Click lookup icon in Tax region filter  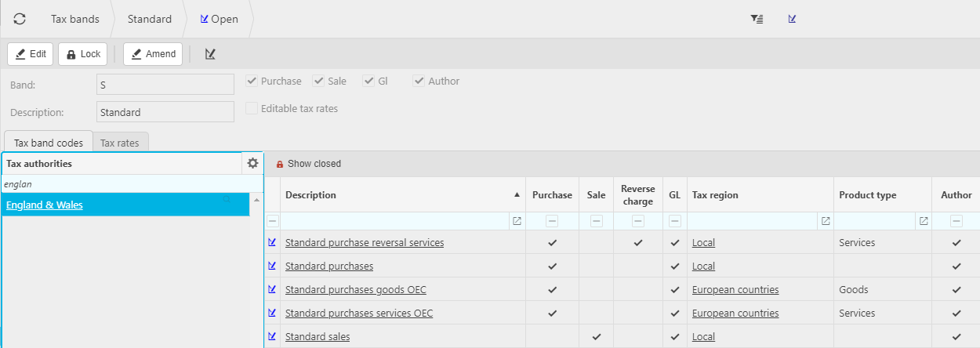click(x=826, y=221)
